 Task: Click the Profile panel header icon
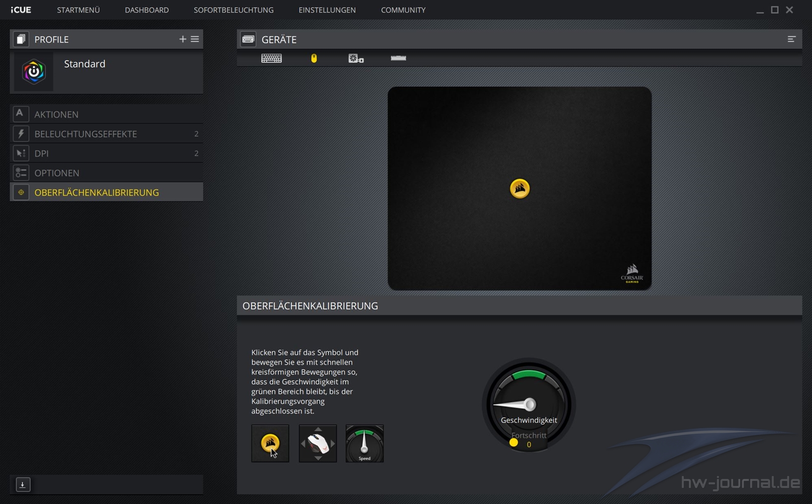click(x=21, y=39)
